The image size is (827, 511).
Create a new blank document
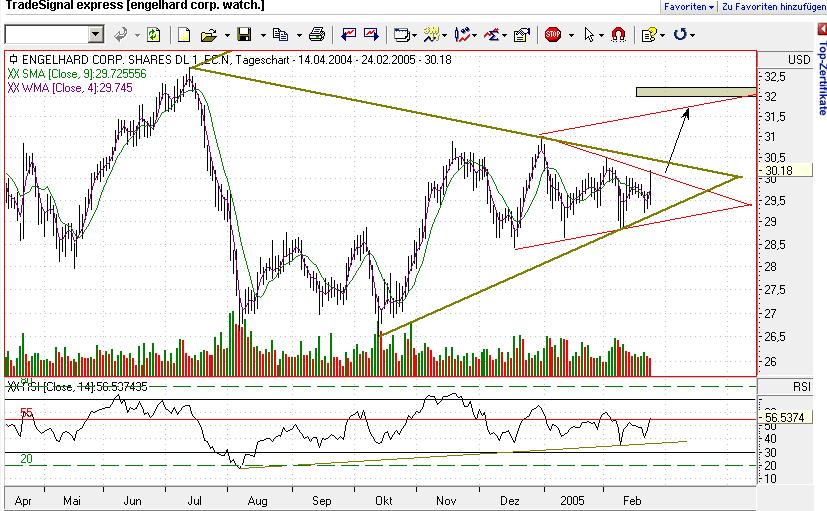pos(184,35)
